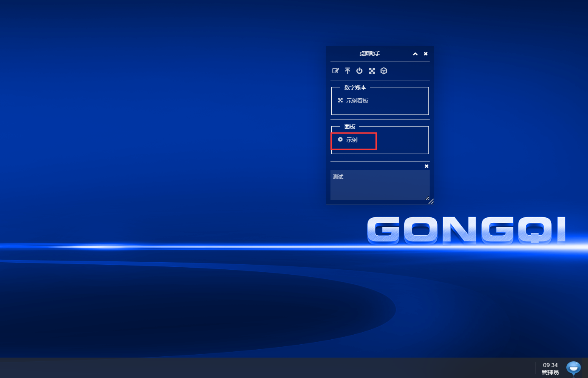This screenshot has height=378, width=588.
Task: Click the blue assistant icon in the taskbar
Action: 573,368
